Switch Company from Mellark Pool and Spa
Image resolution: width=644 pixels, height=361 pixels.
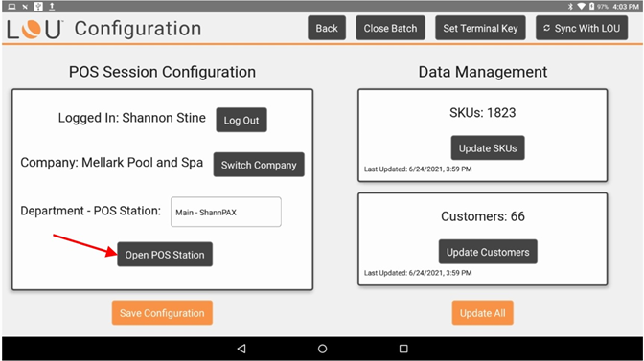(x=259, y=165)
